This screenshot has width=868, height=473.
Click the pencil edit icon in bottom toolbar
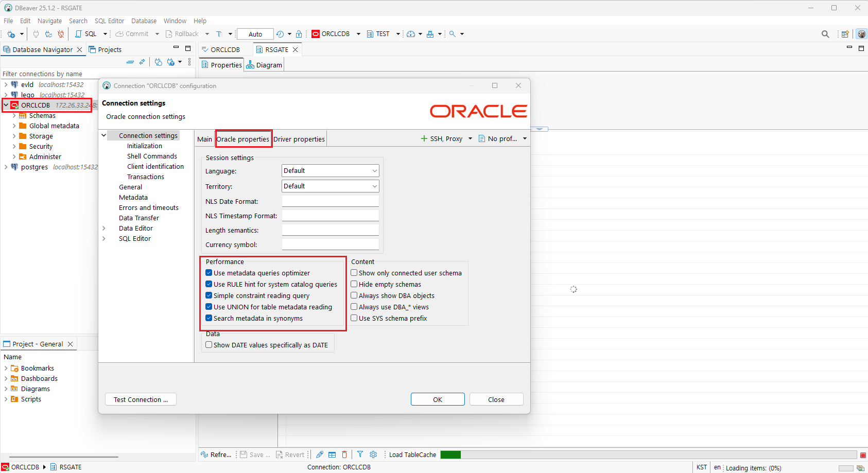click(x=320, y=454)
